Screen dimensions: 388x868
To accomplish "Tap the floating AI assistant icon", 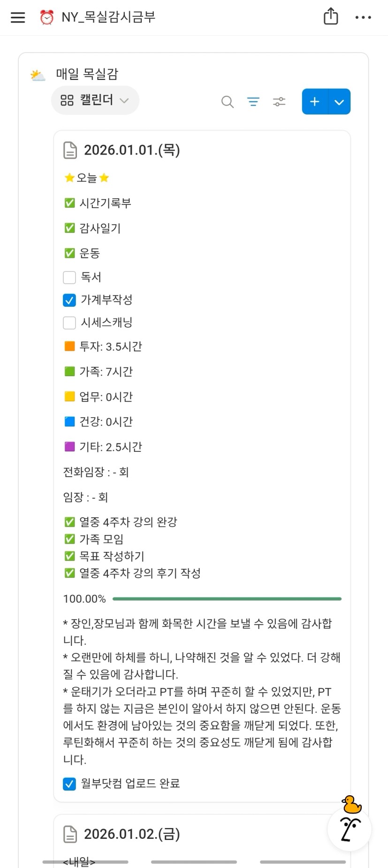I will pos(350,829).
